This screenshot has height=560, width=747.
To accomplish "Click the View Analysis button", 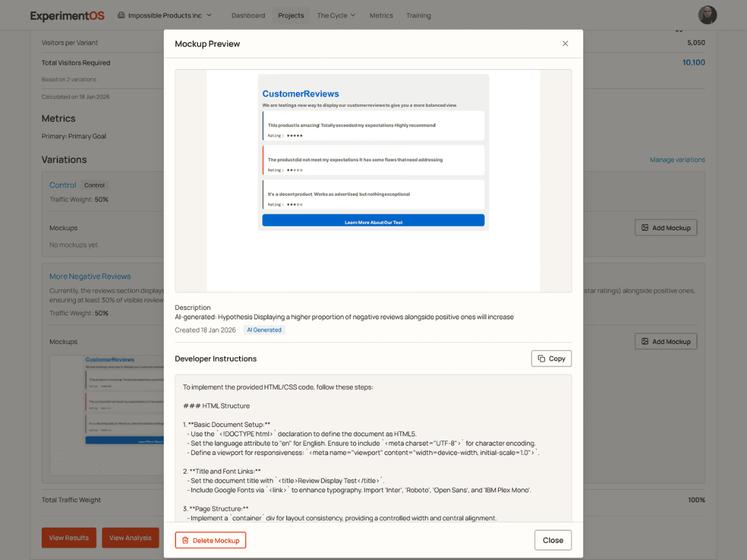I will (x=130, y=538).
